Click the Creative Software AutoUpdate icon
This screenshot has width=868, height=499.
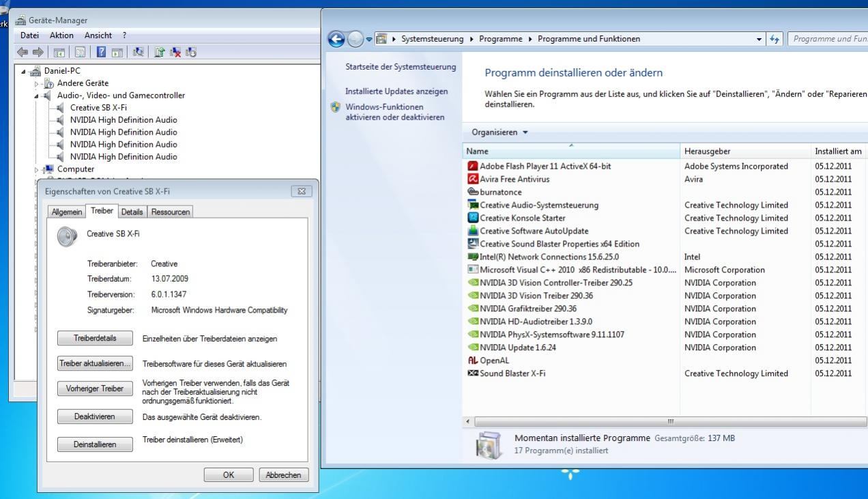(472, 231)
